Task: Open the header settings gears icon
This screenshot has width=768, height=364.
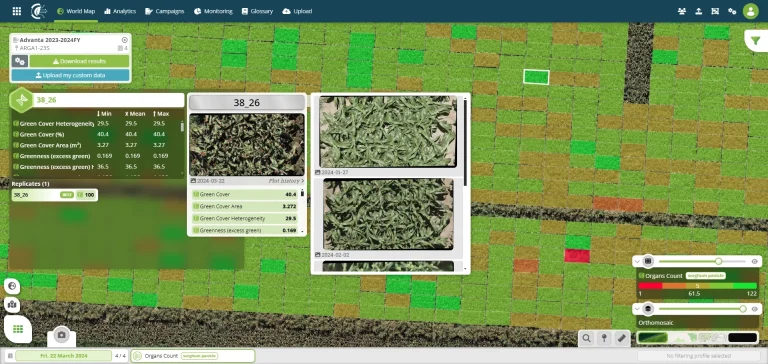Action: tap(732, 11)
